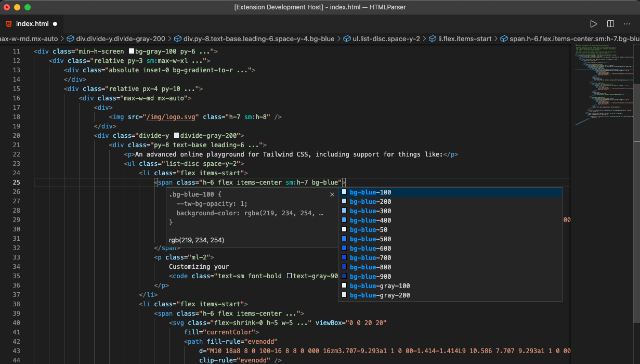Viewport: 640px width, 364px height.
Task: Close the bg-blue-100 documentation popup with the X
Action: pos(332,194)
